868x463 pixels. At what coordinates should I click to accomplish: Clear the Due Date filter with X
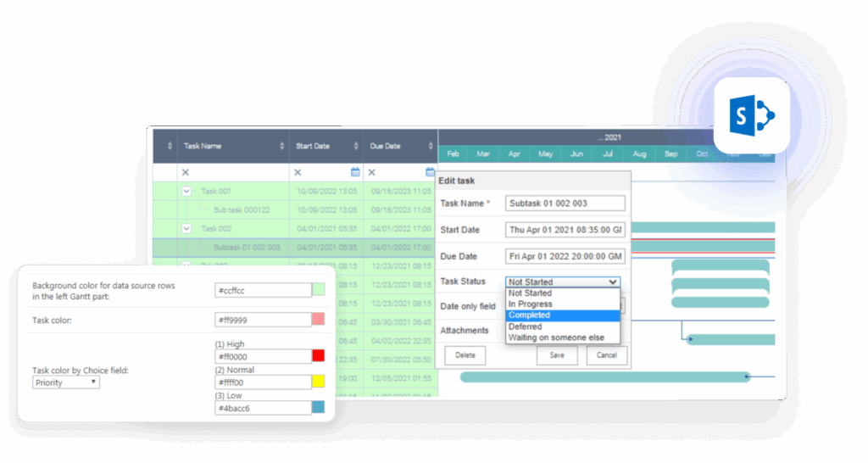pyautogui.click(x=372, y=172)
